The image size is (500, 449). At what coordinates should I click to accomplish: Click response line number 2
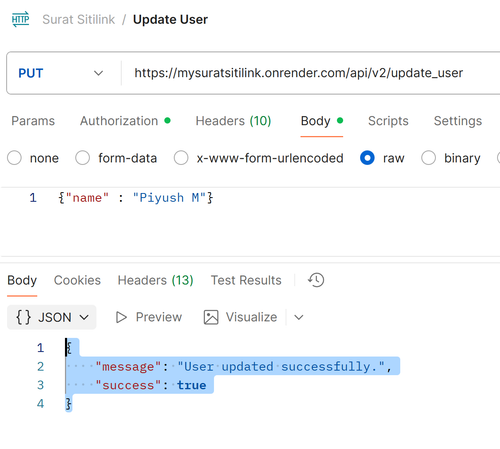(x=40, y=367)
